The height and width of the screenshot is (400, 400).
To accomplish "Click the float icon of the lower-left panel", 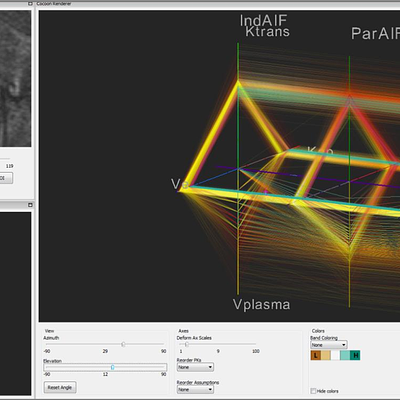I will coord(30,205).
